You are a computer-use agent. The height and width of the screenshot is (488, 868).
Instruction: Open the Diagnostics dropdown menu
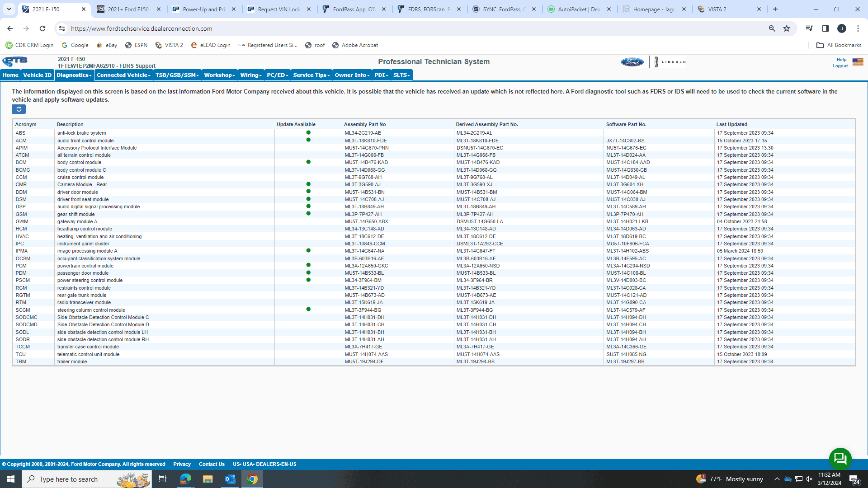click(x=74, y=75)
